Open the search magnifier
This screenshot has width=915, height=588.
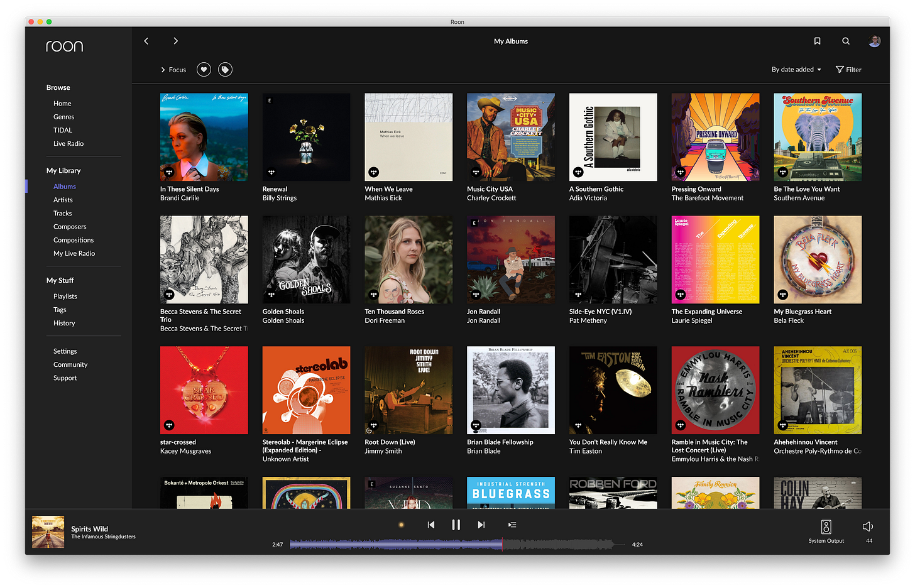coord(846,41)
